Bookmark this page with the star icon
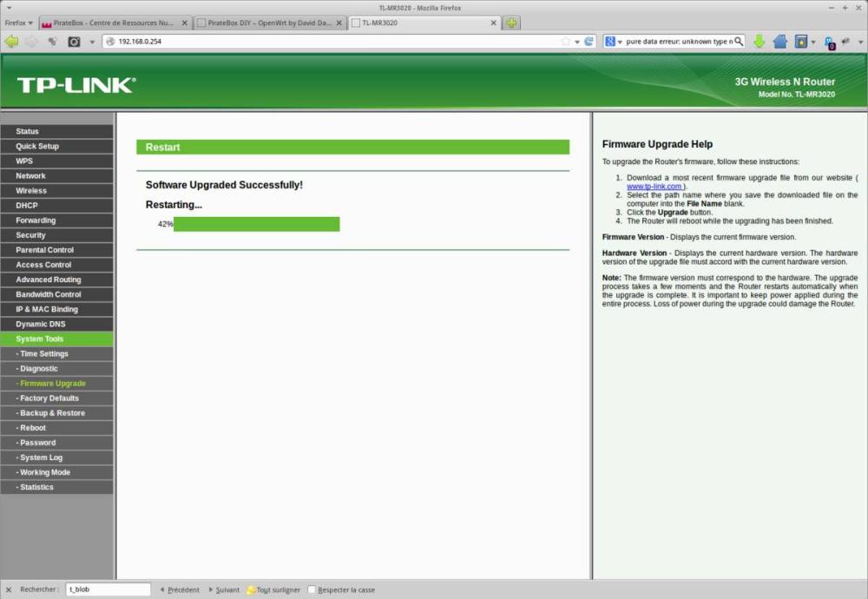 [566, 42]
